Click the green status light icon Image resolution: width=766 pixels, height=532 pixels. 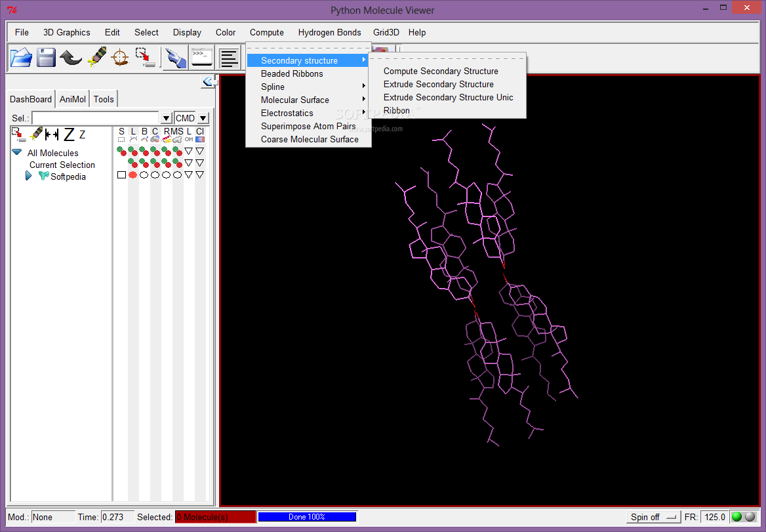pyautogui.click(x=736, y=516)
